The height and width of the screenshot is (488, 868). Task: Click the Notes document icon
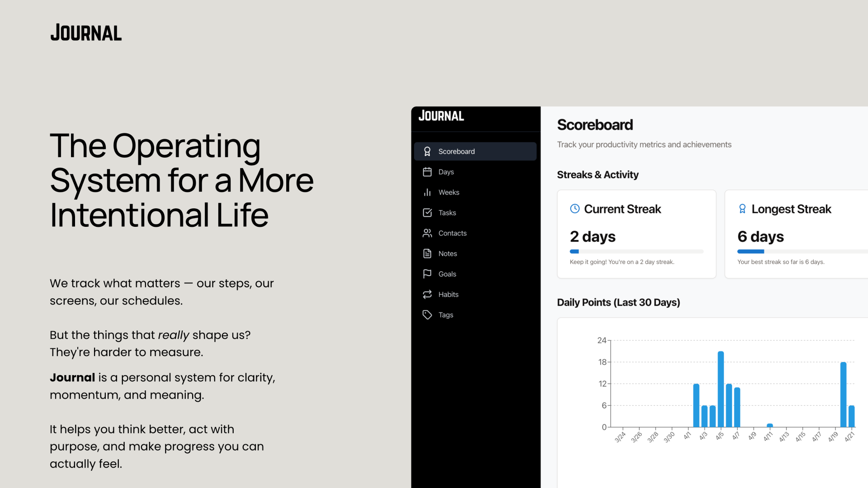[x=427, y=253]
